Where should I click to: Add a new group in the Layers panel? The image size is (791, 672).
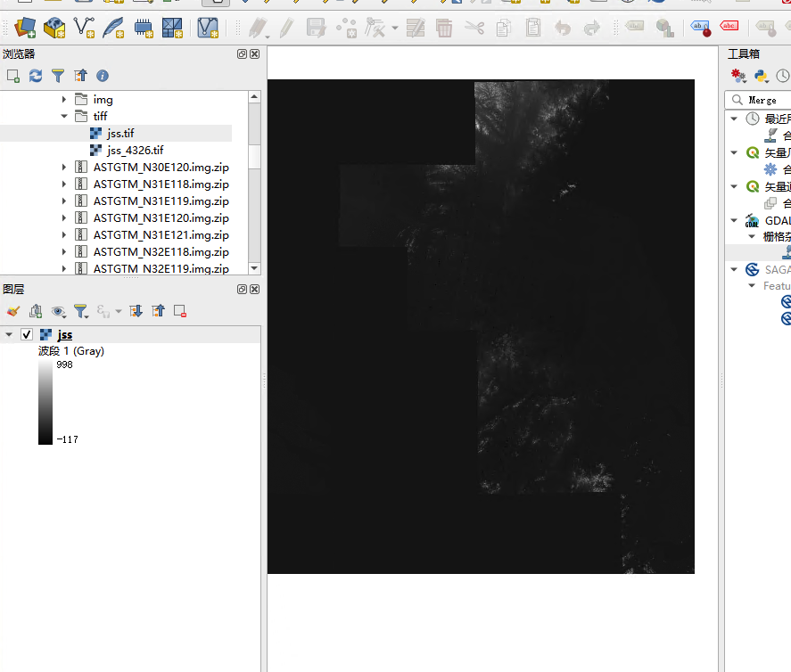[x=35, y=311]
